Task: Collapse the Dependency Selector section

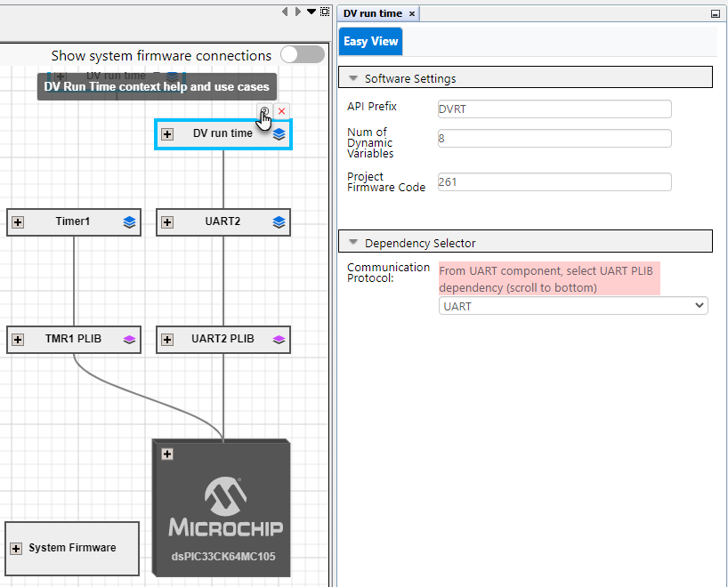Action: pyautogui.click(x=353, y=243)
